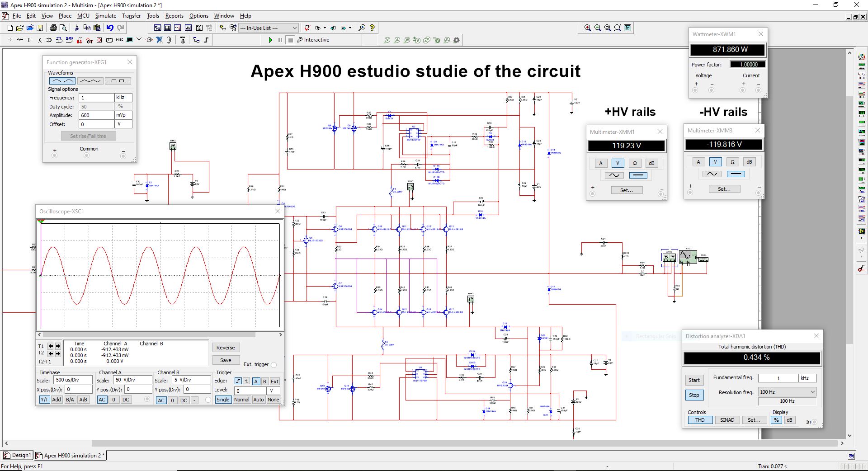868x471 pixels.
Task: Open the Spreadsheet view icon
Action: coord(168,28)
